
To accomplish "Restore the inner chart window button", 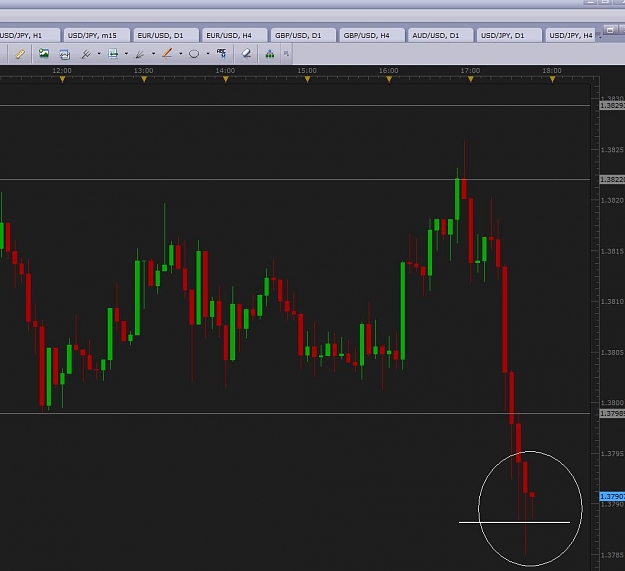I will pyautogui.click(x=610, y=29).
